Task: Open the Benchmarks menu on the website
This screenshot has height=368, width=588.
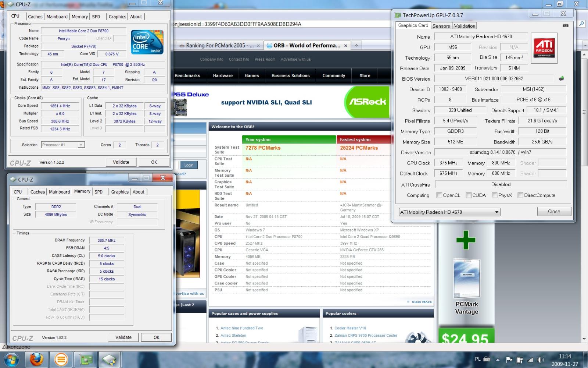Action: point(187,76)
